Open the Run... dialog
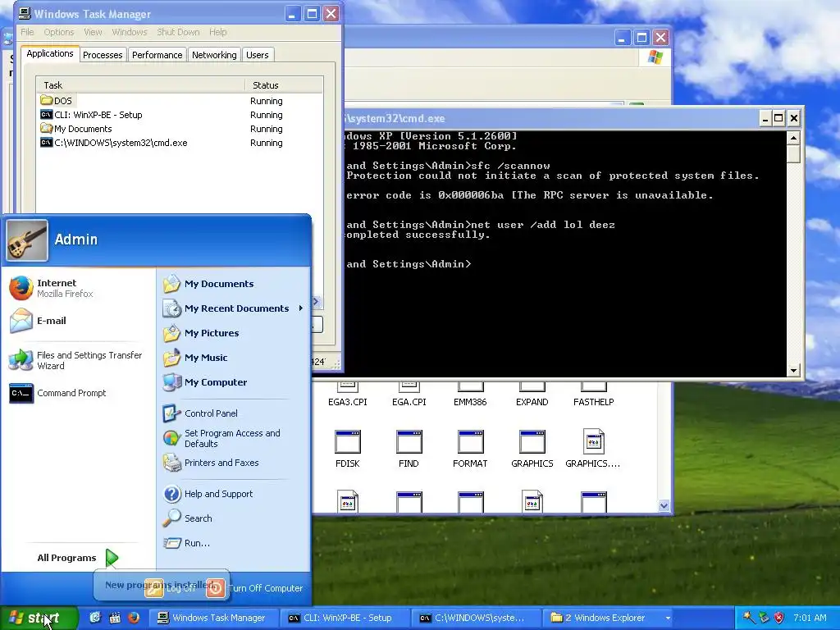 [186, 543]
